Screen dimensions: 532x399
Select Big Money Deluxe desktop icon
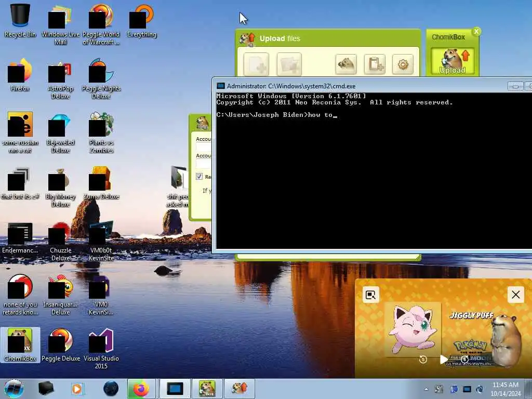(x=60, y=187)
